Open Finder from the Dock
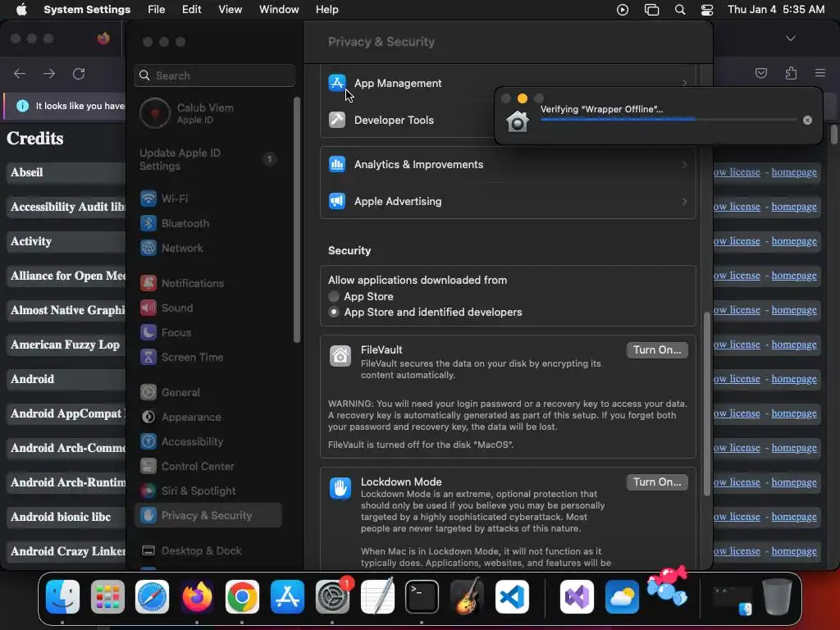The width and height of the screenshot is (840, 630). click(62, 596)
